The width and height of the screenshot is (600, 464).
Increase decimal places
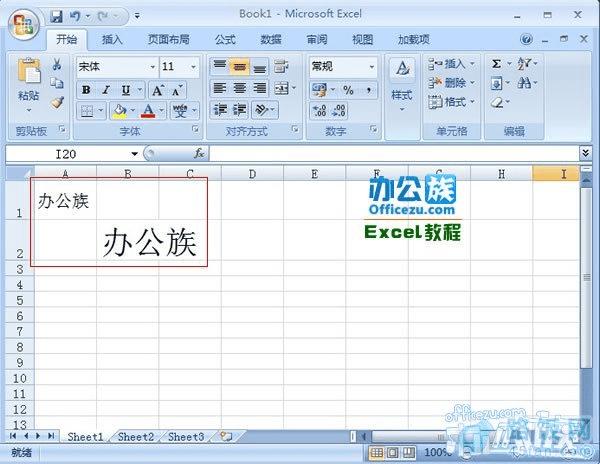(319, 111)
